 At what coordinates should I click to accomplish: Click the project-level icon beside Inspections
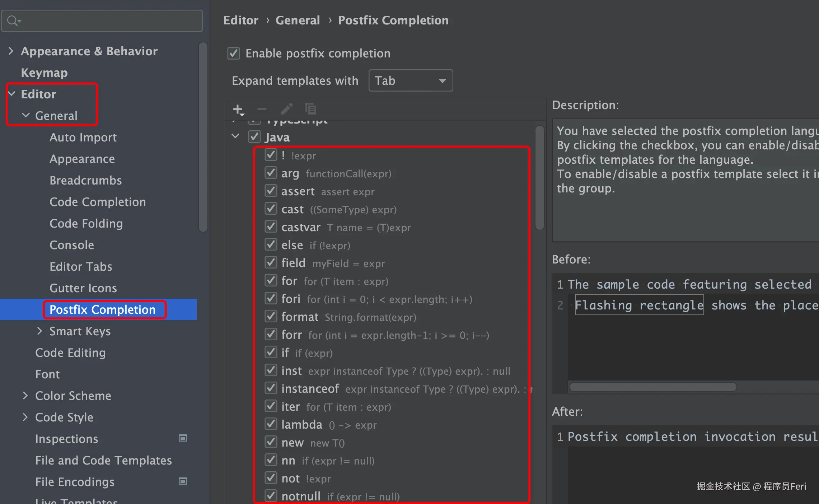click(x=183, y=438)
